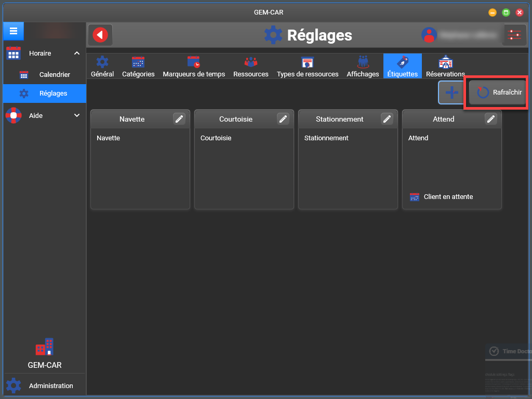Edit the Stationnement tag with pencil icon

pos(387,119)
